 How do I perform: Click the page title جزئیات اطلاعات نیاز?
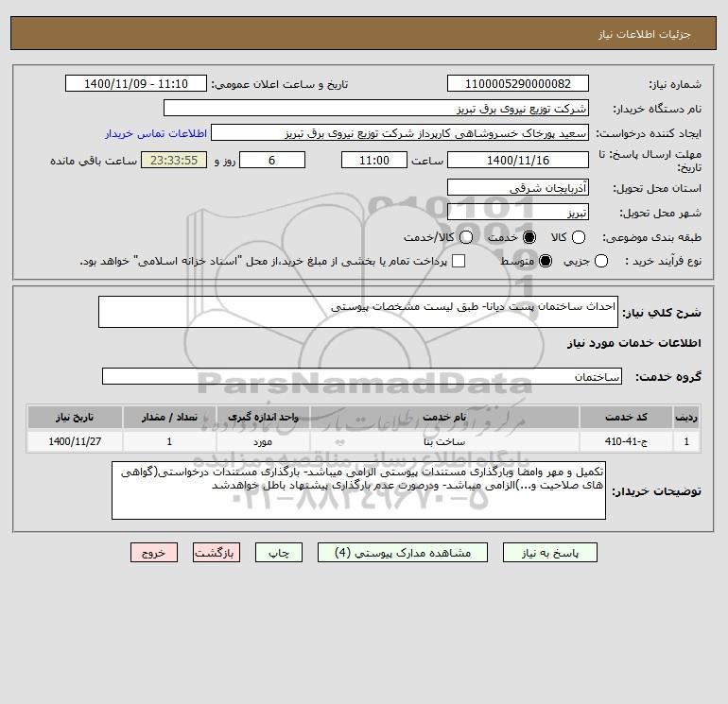click(645, 34)
